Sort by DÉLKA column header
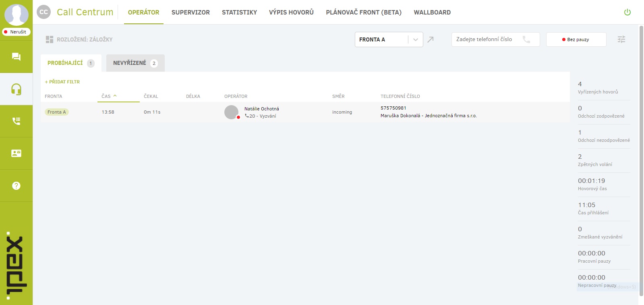This screenshot has width=644, height=305. click(x=193, y=96)
